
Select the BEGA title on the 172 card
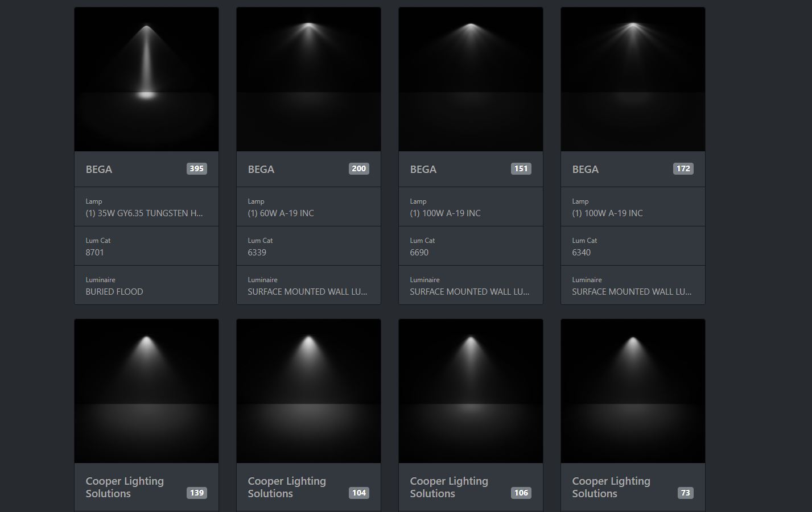click(586, 169)
